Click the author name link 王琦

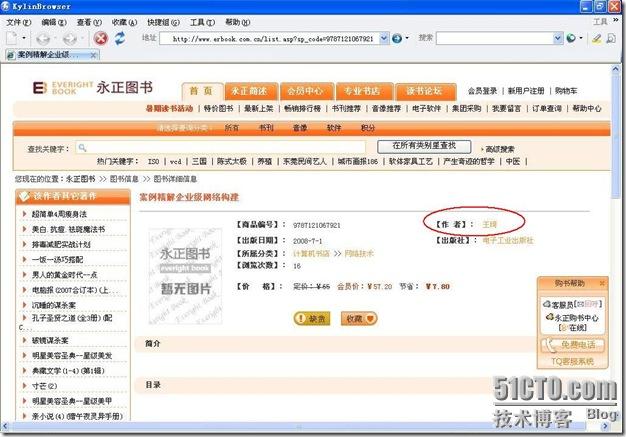tap(489, 225)
